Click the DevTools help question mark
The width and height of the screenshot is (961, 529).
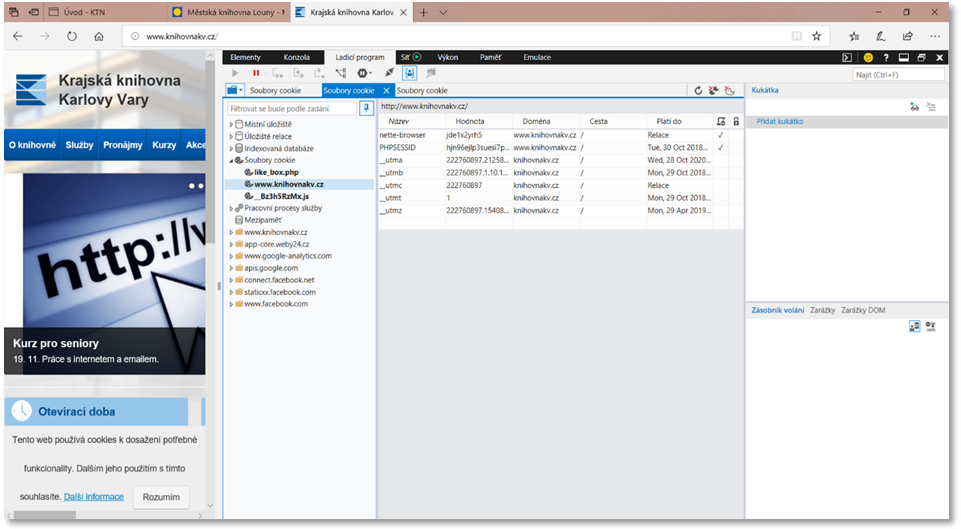[x=886, y=58]
